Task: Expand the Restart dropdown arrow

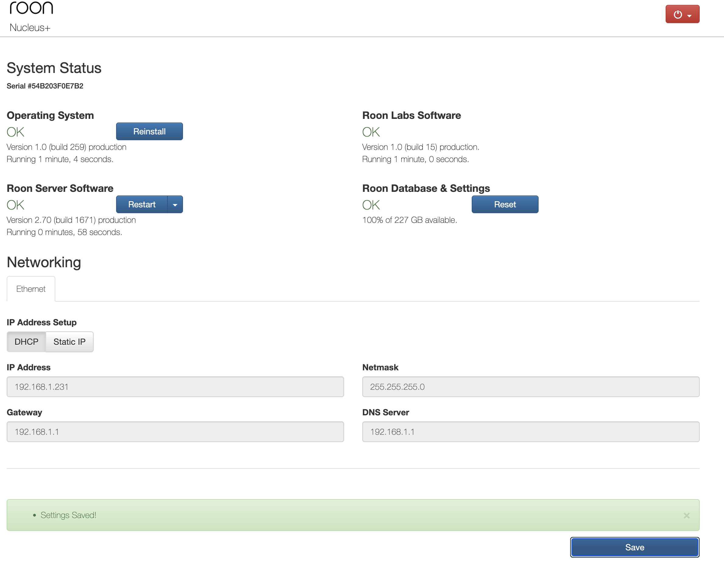Action: point(175,204)
